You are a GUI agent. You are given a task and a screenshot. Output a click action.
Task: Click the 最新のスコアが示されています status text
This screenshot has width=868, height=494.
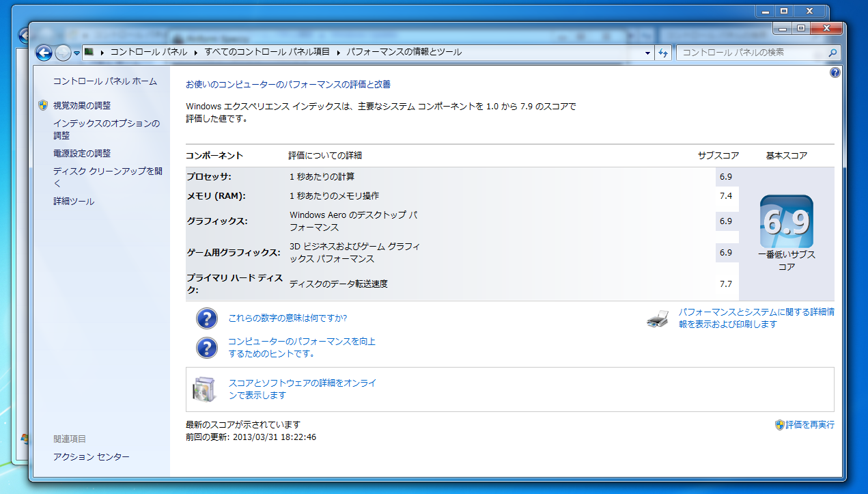(x=242, y=425)
